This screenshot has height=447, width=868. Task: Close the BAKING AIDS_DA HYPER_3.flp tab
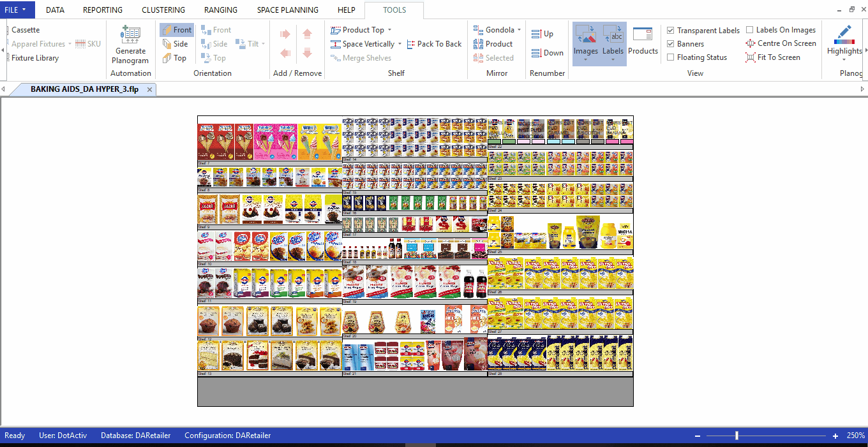(149, 90)
